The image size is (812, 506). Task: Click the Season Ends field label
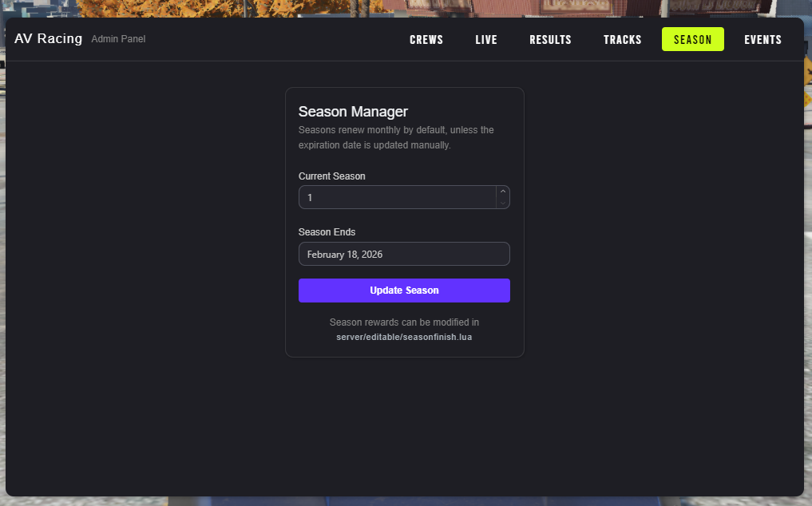pos(327,232)
